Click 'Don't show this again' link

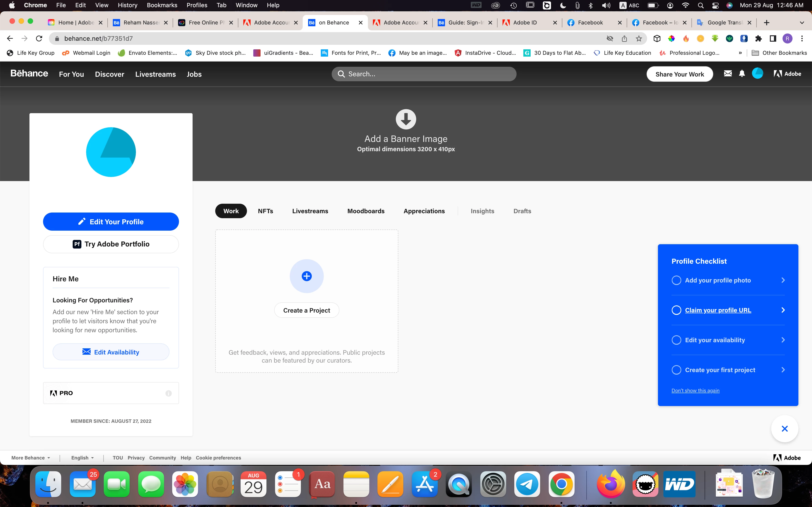(x=695, y=390)
